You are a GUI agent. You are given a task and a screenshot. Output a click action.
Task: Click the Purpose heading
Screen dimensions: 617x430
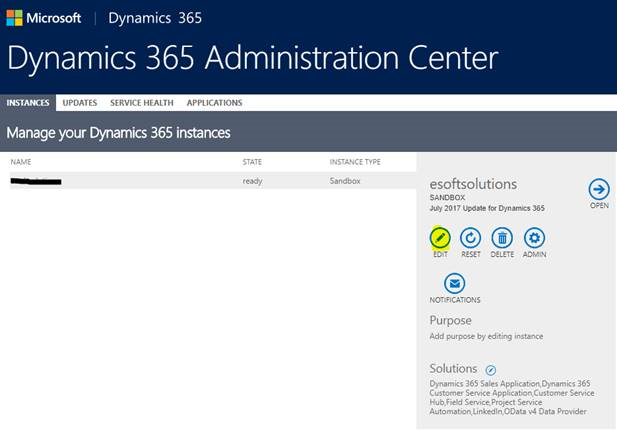click(x=451, y=320)
